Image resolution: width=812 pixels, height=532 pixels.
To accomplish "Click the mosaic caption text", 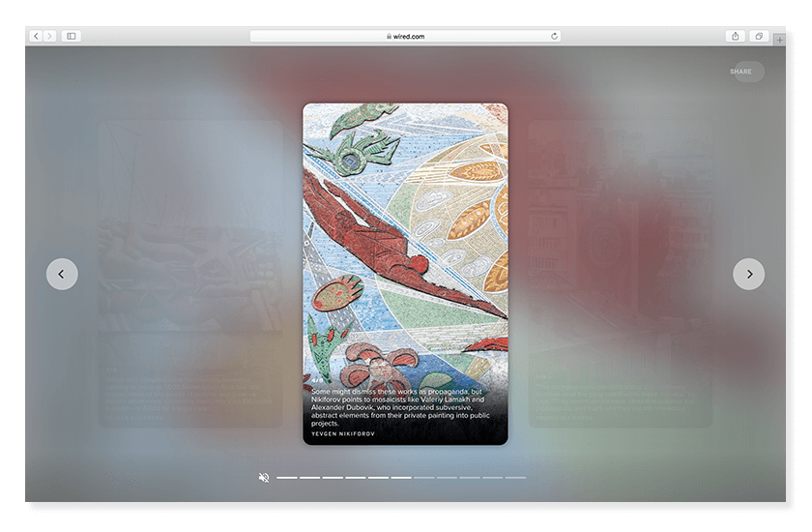I will coord(400,407).
